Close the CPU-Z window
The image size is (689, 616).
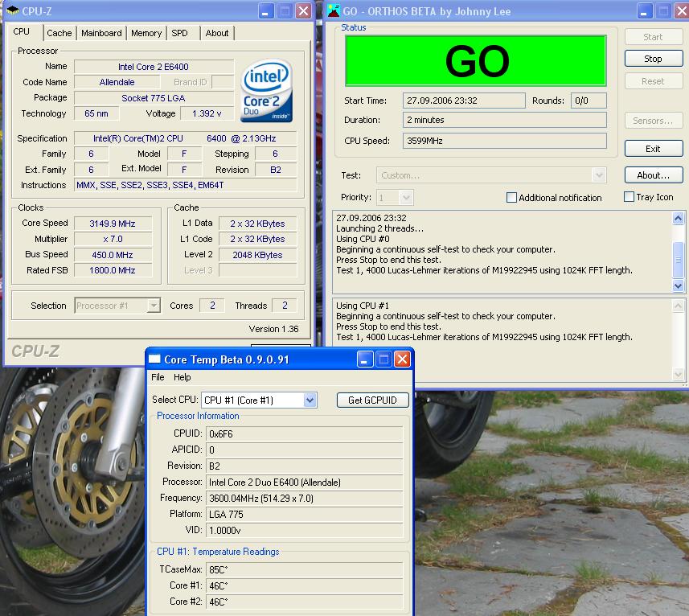click(x=303, y=11)
